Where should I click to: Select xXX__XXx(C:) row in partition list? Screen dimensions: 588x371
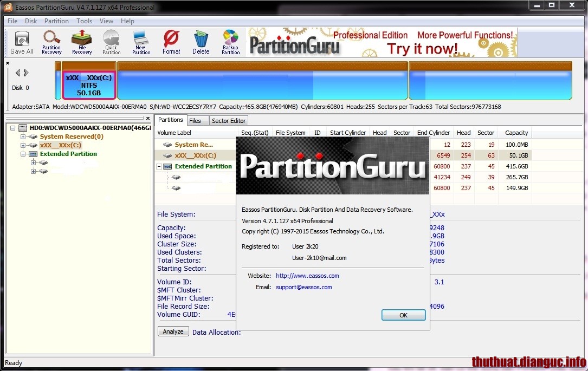[x=196, y=155]
